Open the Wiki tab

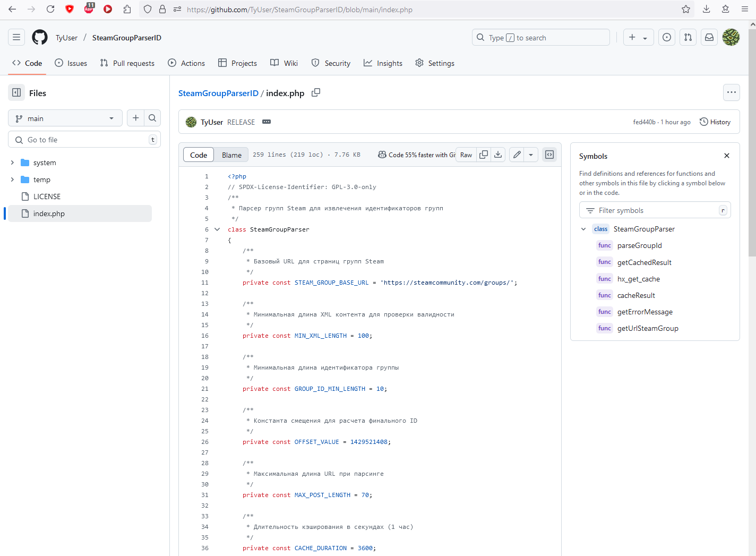(x=284, y=63)
